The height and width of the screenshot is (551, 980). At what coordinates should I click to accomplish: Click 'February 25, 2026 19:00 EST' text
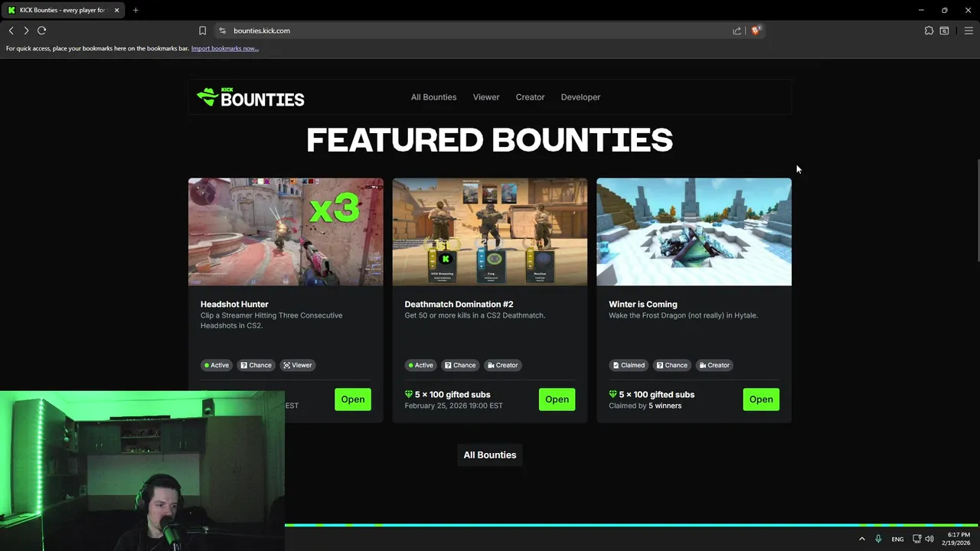[453, 406]
